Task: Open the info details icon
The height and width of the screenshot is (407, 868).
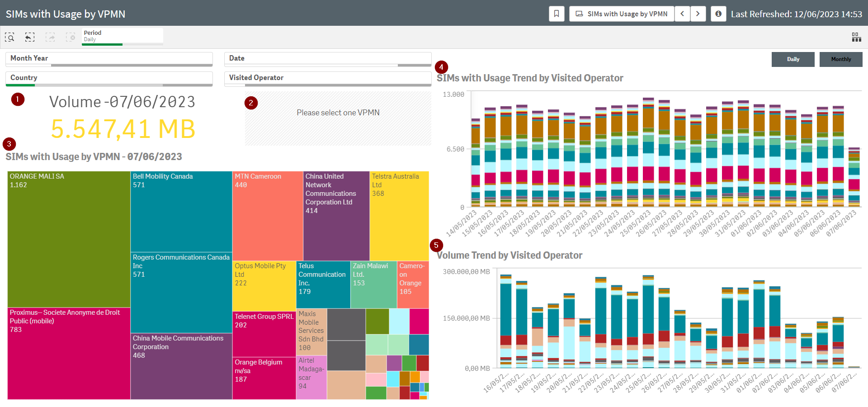Action: coord(718,14)
